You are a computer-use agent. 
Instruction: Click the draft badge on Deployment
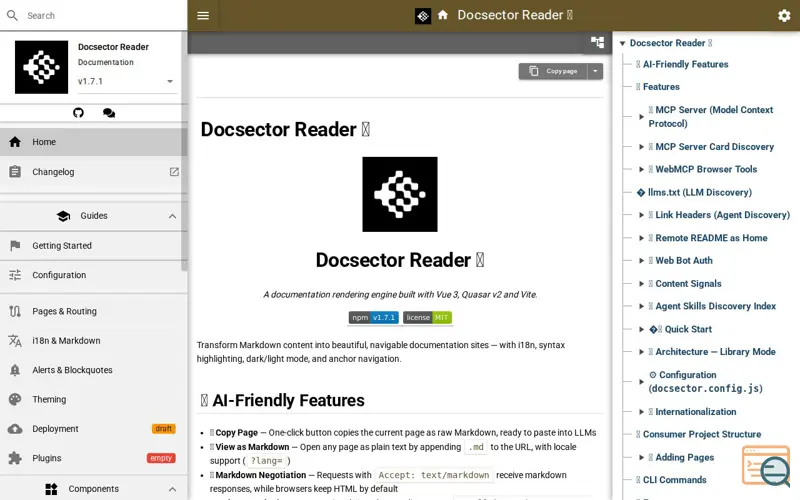pos(164,429)
